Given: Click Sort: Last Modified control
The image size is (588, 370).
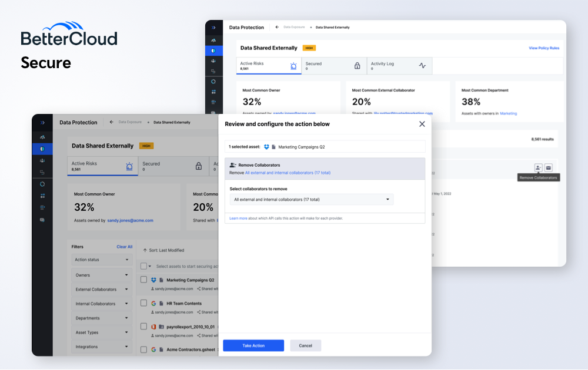Looking at the screenshot, I should [x=164, y=250].
